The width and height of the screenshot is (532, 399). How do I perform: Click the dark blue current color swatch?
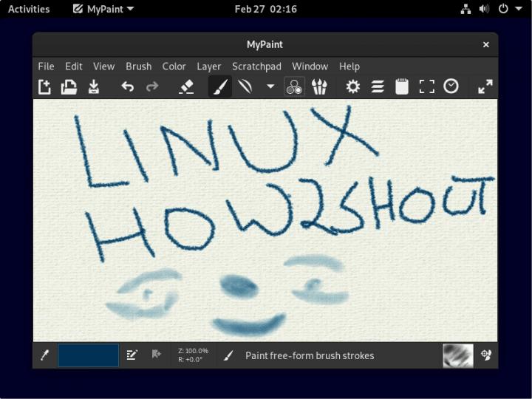88,355
